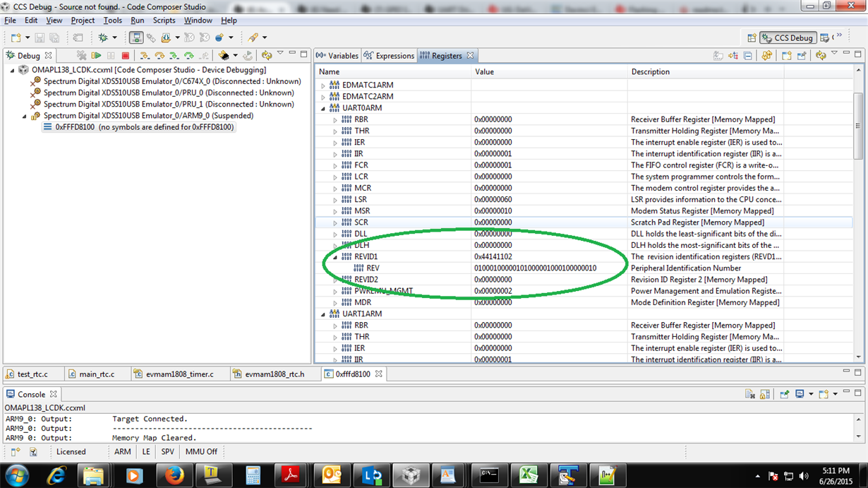
Task: Collapse the UART0ARM register group
Action: click(323, 108)
